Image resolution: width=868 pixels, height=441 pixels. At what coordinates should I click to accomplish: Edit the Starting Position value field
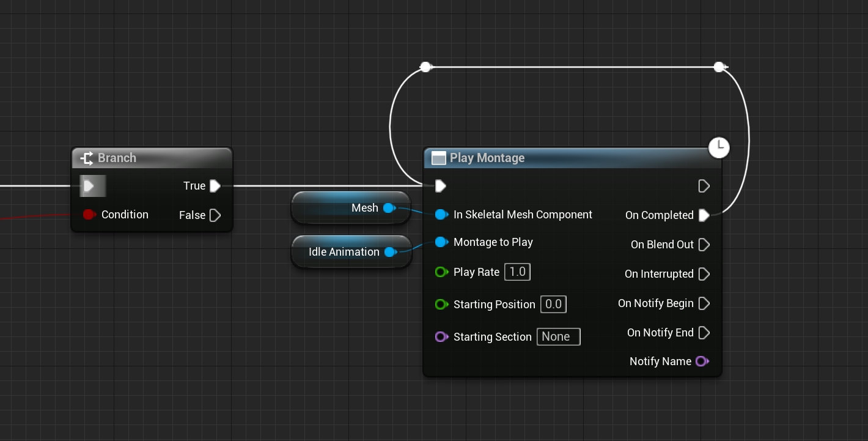[553, 305]
